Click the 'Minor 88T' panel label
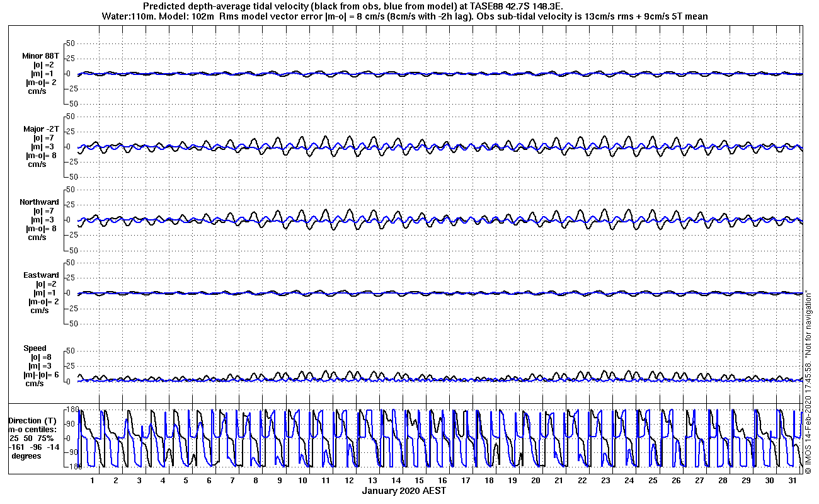Image resolution: width=819 pixels, height=504 pixels. point(42,56)
